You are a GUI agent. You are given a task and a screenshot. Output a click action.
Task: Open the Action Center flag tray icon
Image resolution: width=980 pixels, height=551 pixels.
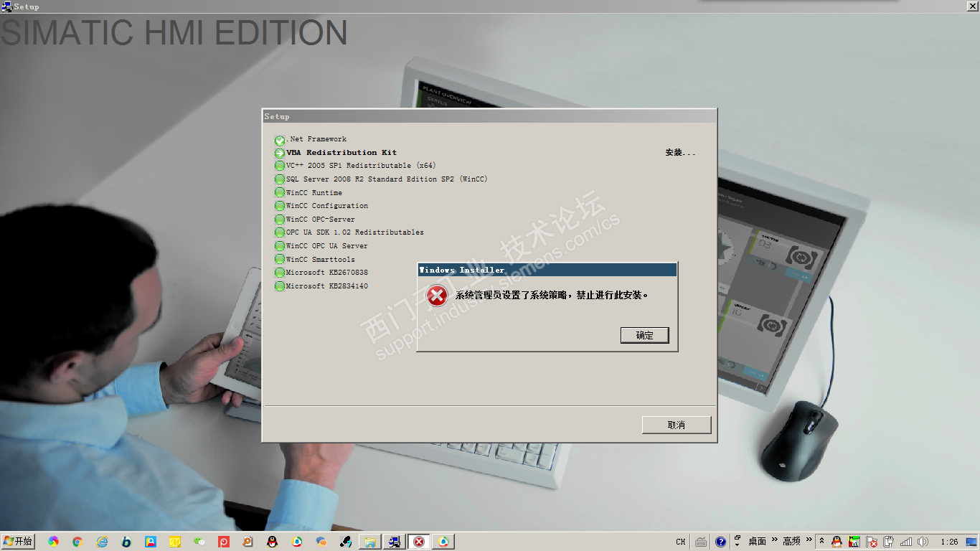pos(872,542)
